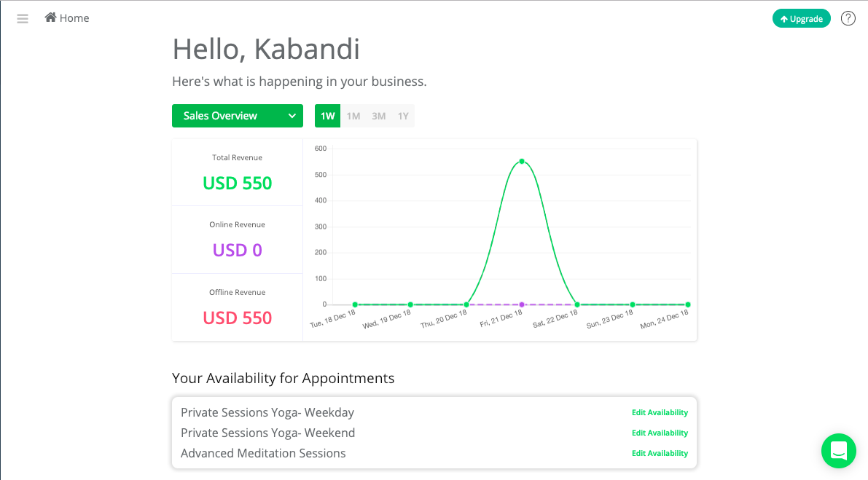Click the Total Revenue USD 550 value
The width and height of the screenshot is (868, 480).
coord(238,183)
